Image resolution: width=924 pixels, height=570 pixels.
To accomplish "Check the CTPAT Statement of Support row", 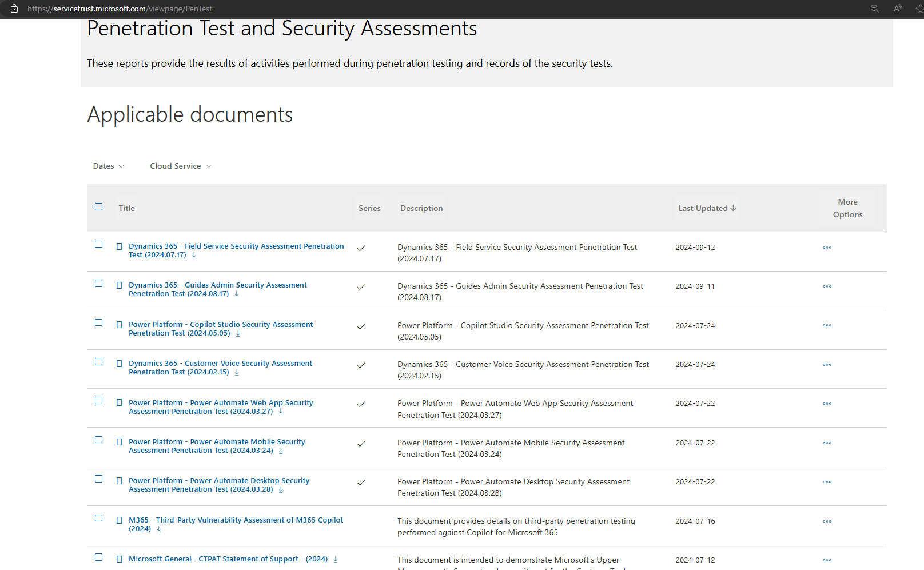I will click(99, 557).
